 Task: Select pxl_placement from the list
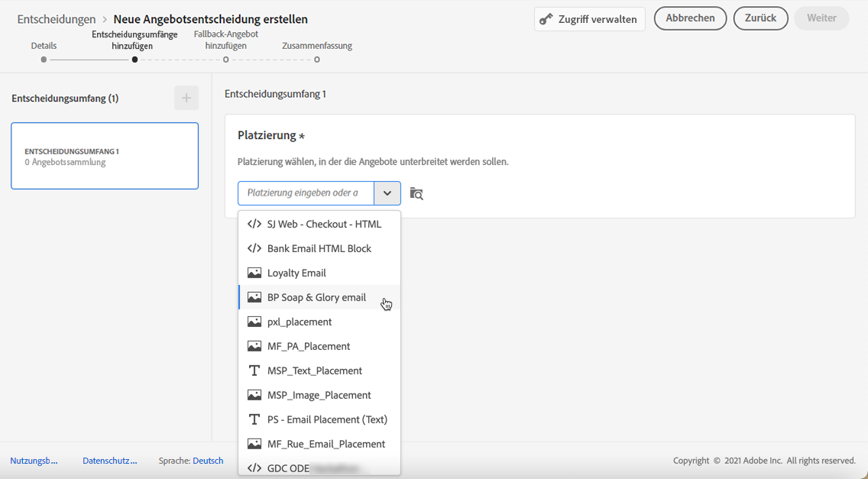click(x=300, y=322)
